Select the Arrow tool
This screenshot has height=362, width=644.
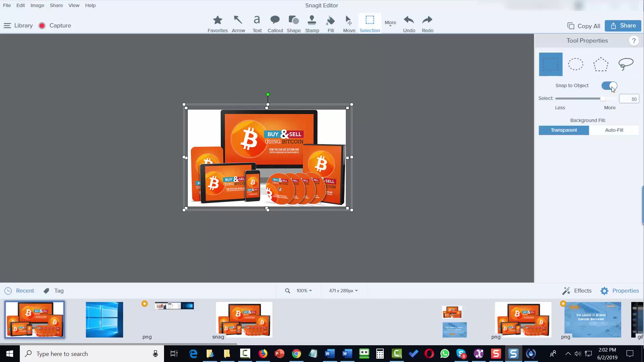238,24
